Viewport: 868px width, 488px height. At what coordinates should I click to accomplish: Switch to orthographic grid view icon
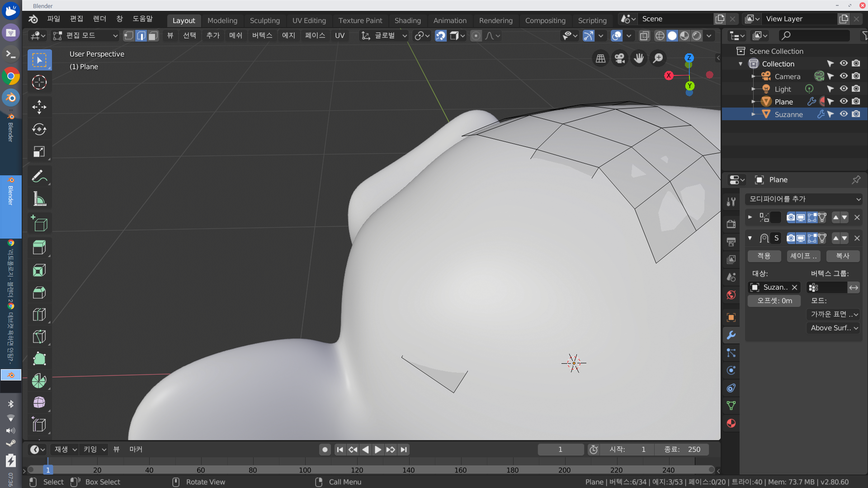coord(600,58)
